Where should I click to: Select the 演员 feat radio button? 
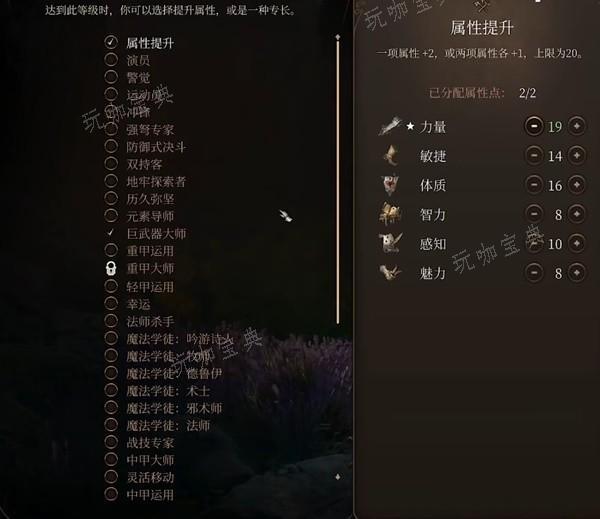(111, 59)
